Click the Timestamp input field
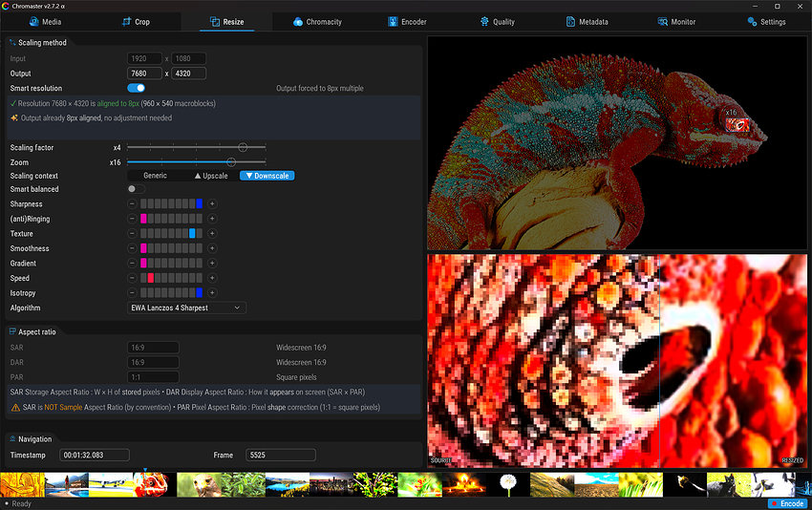Viewport: 812px width, 510px height. (95, 456)
